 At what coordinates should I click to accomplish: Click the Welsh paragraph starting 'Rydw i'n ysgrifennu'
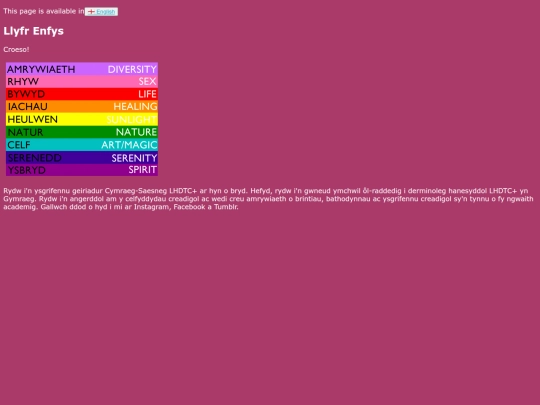(x=268, y=199)
